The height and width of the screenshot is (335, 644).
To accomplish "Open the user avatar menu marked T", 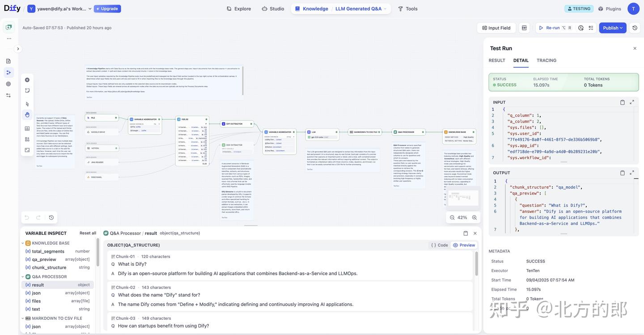I will (633, 8).
